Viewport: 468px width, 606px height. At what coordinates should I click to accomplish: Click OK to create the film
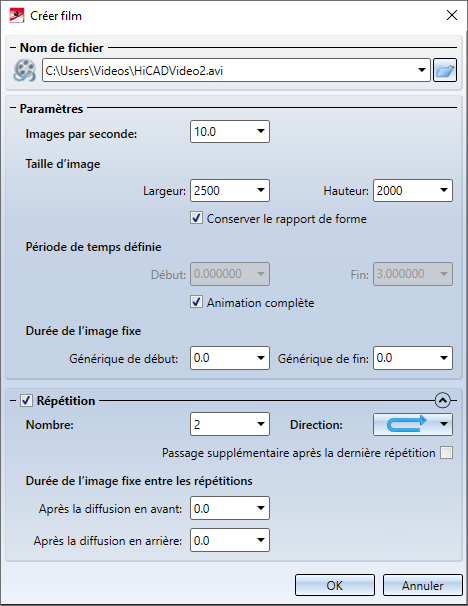335,585
